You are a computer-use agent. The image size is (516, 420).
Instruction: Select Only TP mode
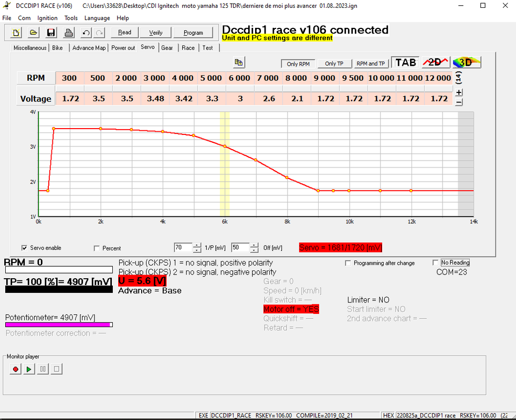pyautogui.click(x=334, y=64)
